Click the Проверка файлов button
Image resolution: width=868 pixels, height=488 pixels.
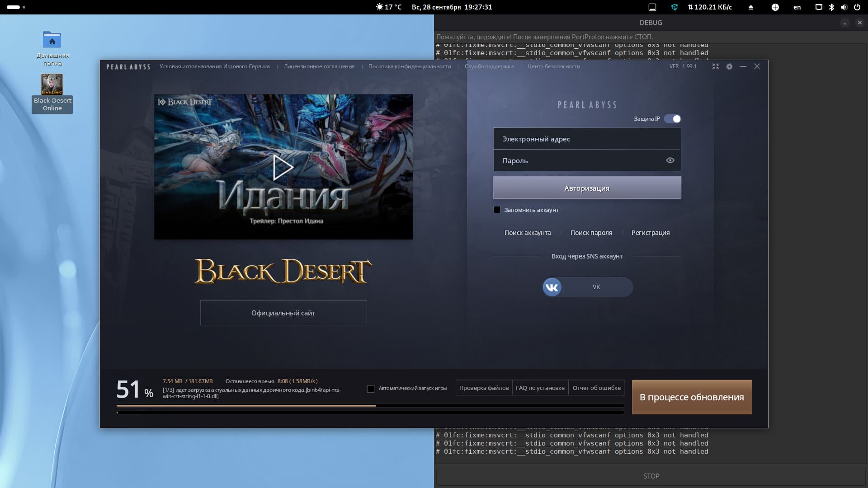[484, 388]
